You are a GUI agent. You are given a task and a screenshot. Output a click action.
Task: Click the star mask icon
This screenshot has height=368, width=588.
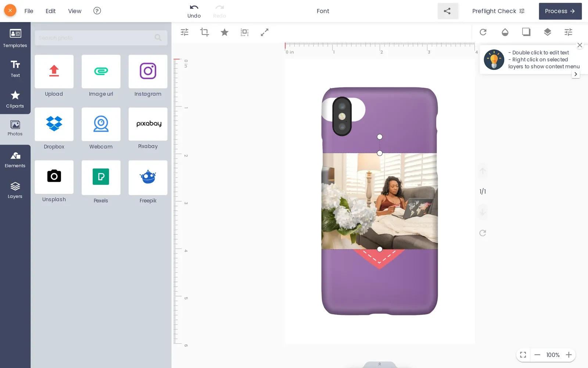click(x=225, y=32)
